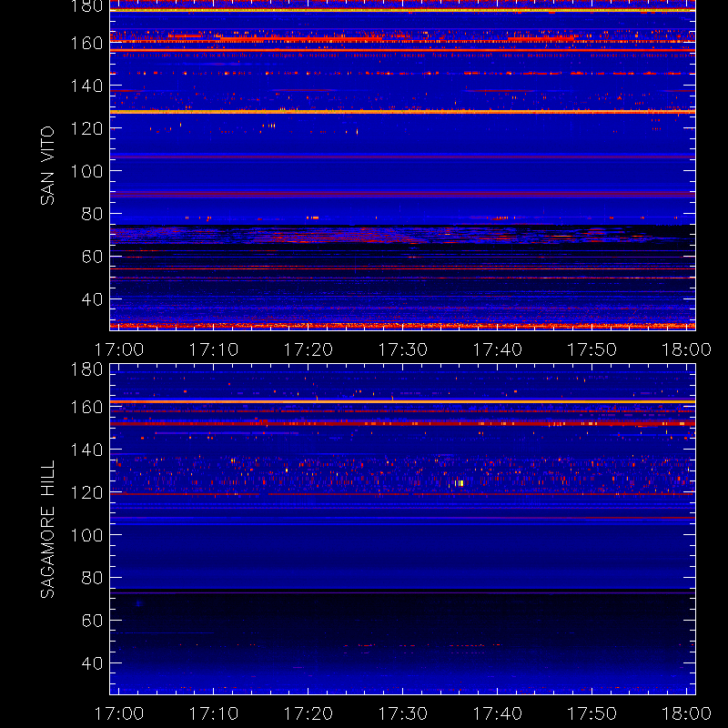
Task: Select the 100 tick label on San Vito axis
Action: [86, 171]
